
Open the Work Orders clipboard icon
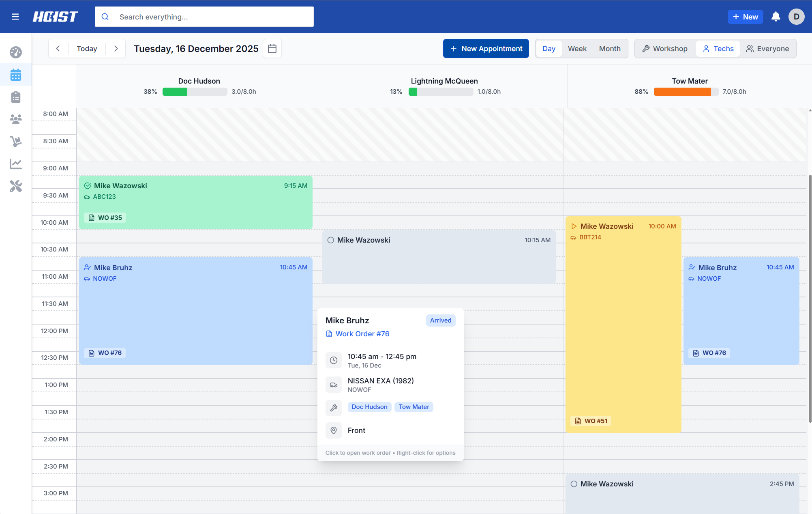[x=15, y=97]
